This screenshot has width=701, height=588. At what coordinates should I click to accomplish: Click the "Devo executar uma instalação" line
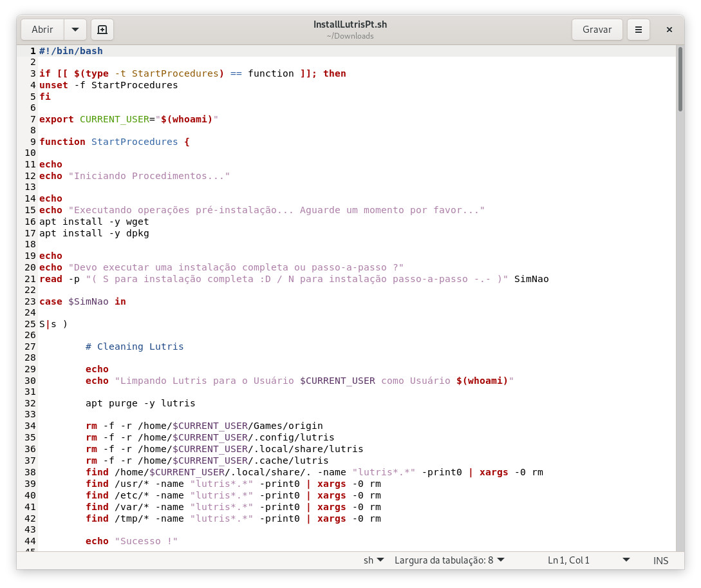pos(221,267)
